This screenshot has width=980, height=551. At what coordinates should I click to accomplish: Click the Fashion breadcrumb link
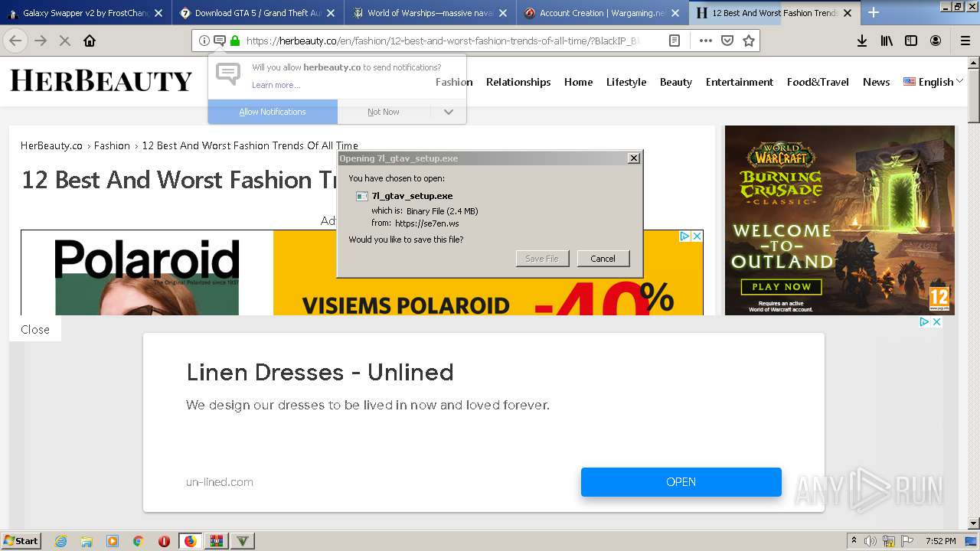pyautogui.click(x=112, y=145)
